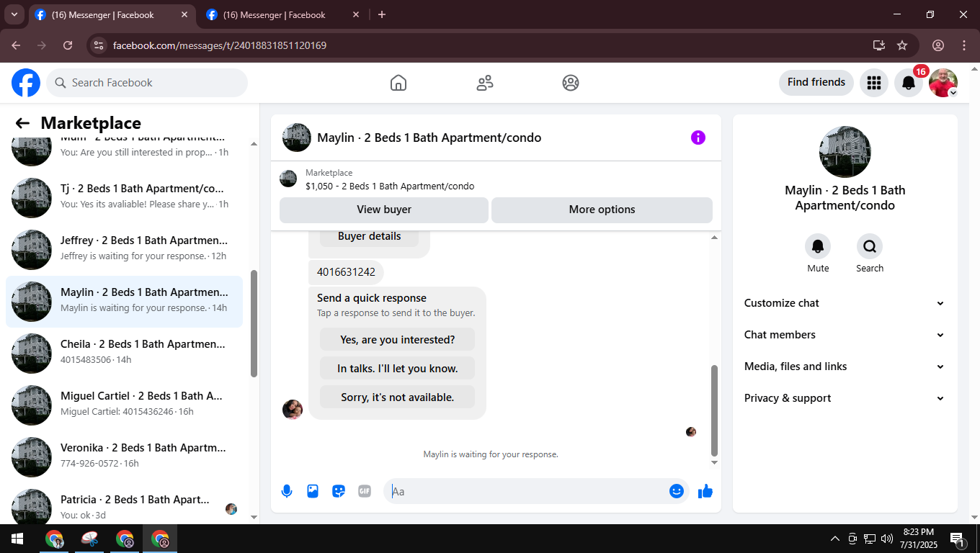Open Windows Start menu
This screenshot has width=980, height=553.
(17, 539)
